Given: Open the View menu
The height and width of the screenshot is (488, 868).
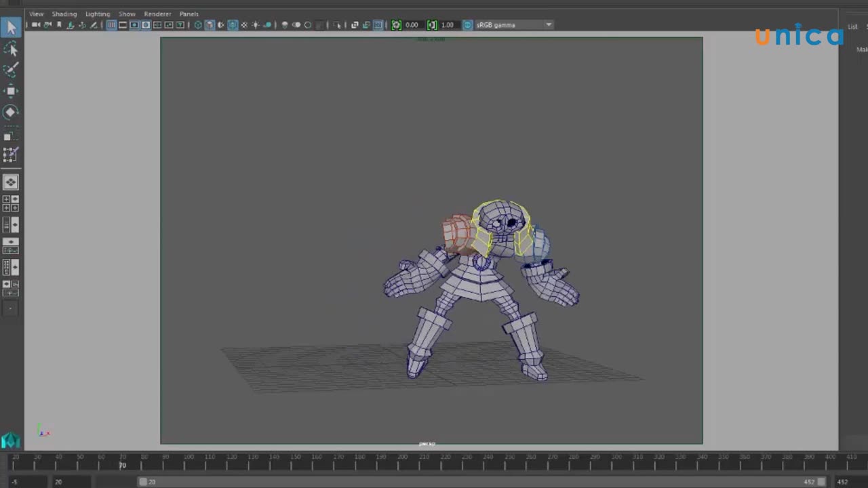Looking at the screenshot, I should [36, 14].
